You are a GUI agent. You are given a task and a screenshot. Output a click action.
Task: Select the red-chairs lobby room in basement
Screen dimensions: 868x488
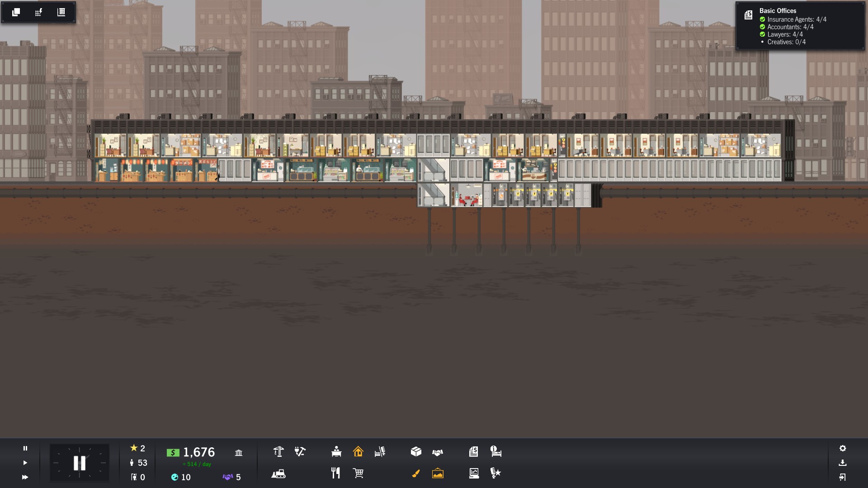(x=467, y=195)
